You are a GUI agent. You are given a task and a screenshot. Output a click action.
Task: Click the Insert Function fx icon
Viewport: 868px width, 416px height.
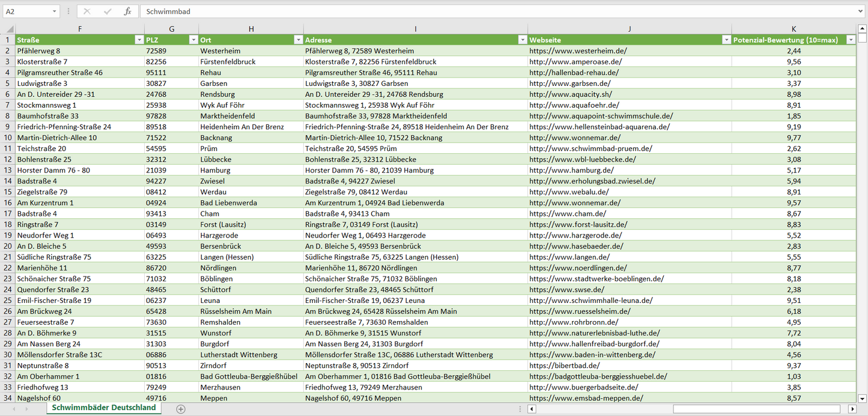(127, 11)
